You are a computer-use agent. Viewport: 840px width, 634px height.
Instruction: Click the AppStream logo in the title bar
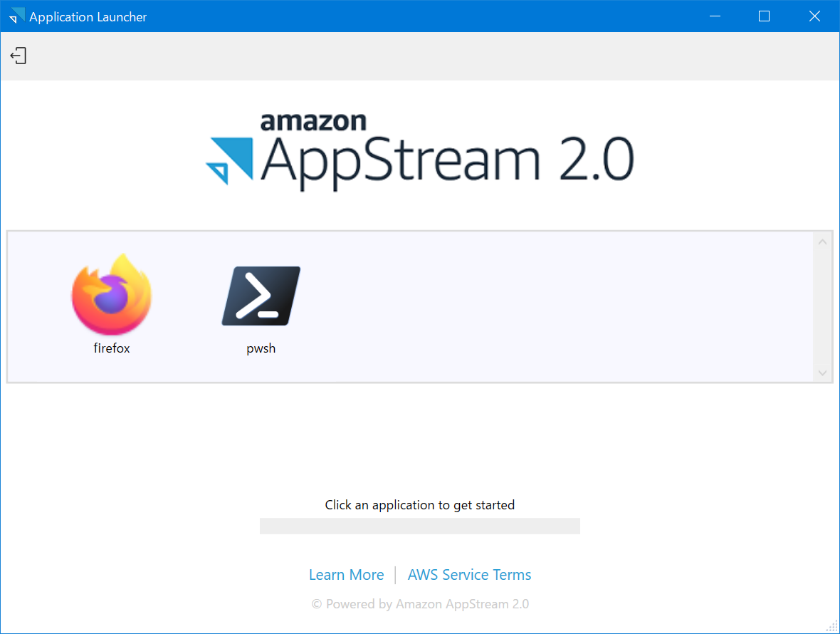[14, 16]
